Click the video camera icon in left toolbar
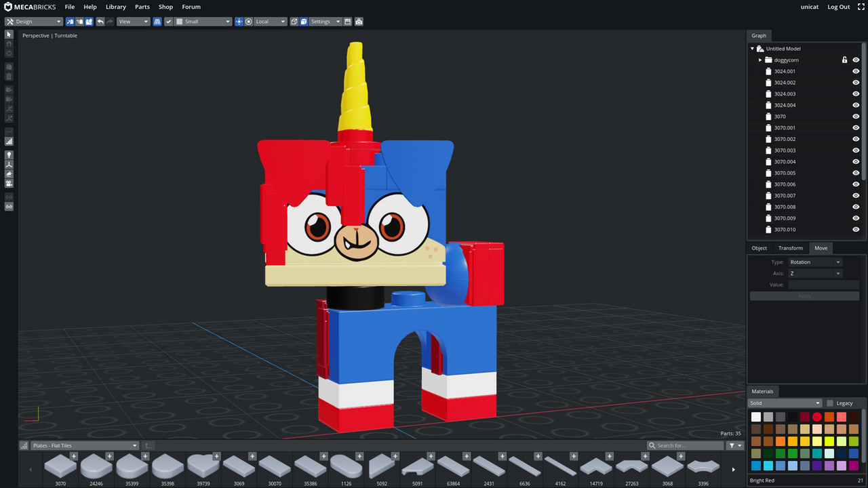 9,184
